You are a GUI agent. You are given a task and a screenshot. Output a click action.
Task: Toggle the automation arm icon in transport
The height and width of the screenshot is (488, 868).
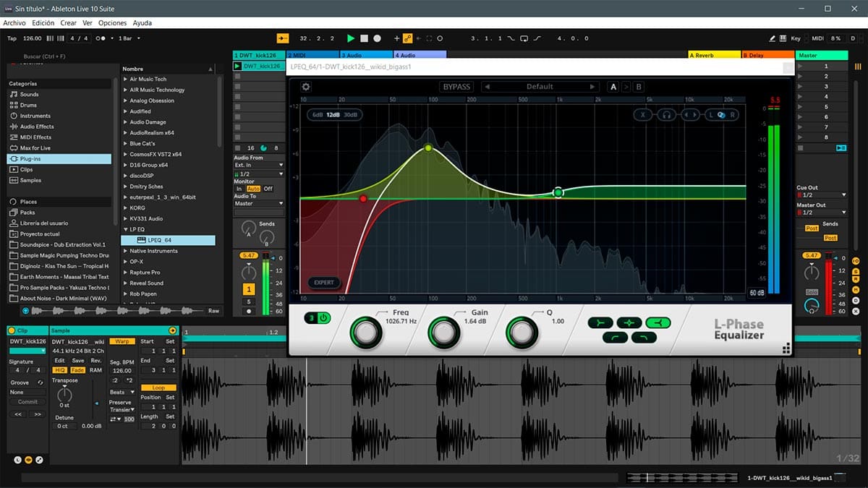coord(407,38)
